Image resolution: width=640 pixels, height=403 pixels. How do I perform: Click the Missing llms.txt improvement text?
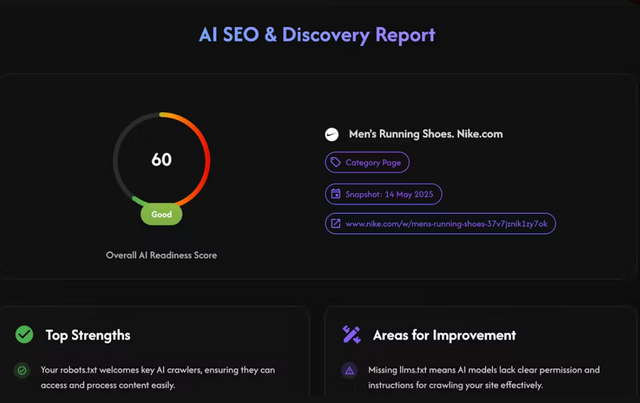click(x=484, y=378)
